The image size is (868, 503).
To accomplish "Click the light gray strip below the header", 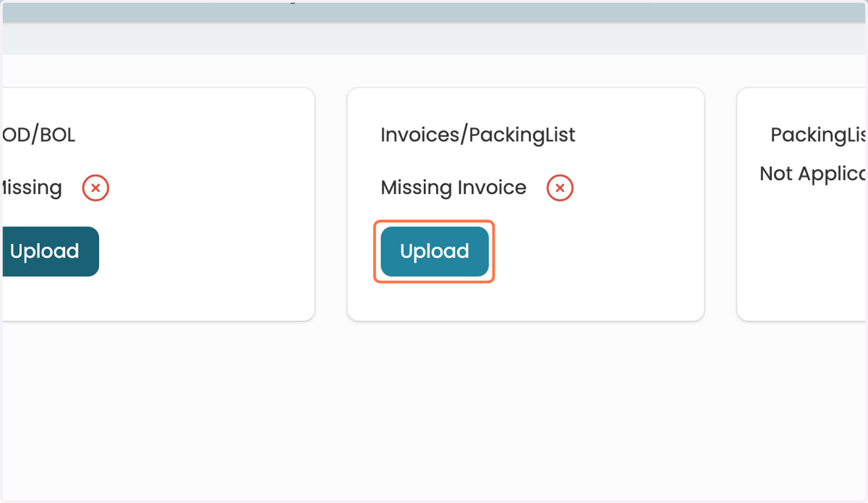I will [434, 38].
